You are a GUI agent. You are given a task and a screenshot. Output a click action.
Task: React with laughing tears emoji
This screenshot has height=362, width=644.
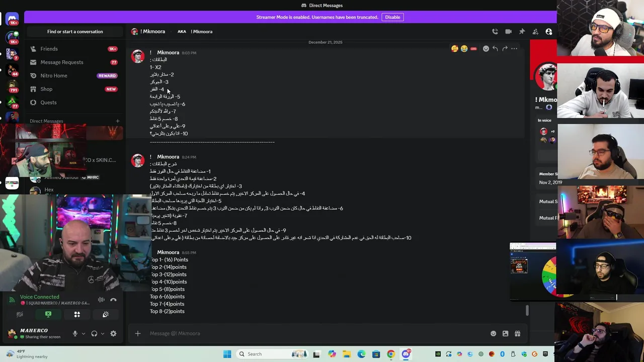point(464,49)
